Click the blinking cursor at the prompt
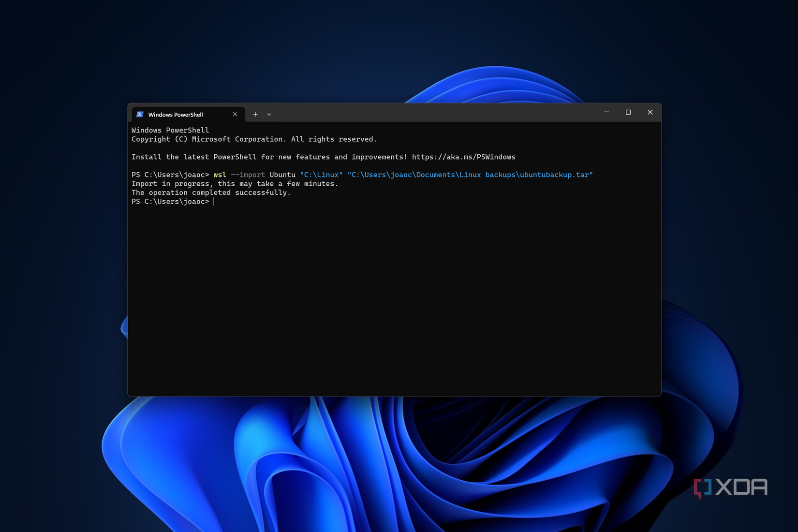The width and height of the screenshot is (798, 532). point(213,202)
